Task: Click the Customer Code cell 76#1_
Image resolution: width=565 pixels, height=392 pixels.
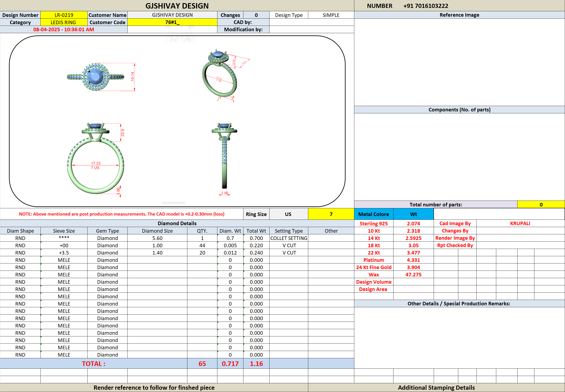Action: point(172,22)
